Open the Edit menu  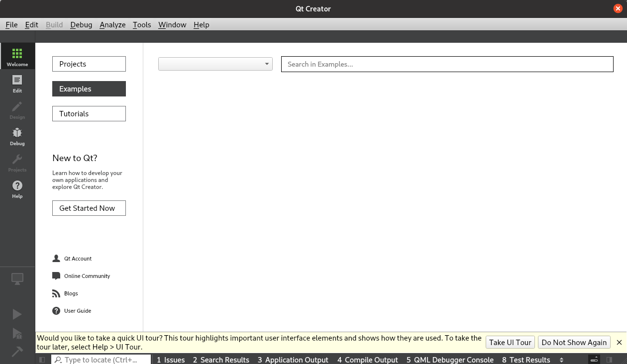coord(32,24)
